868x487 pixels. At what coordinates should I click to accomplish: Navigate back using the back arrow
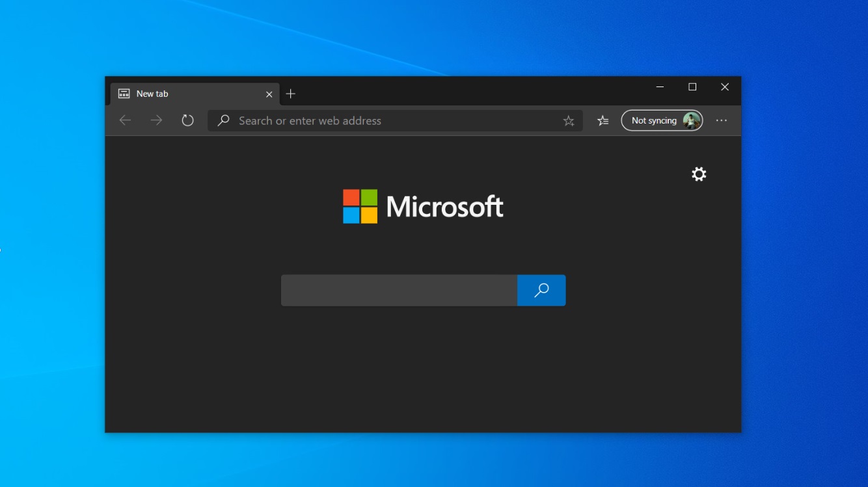coord(124,120)
